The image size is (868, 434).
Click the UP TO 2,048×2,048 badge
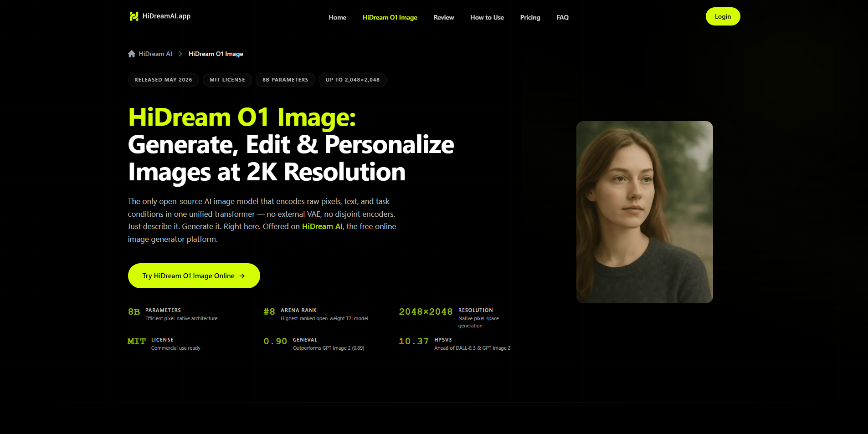[x=353, y=80]
